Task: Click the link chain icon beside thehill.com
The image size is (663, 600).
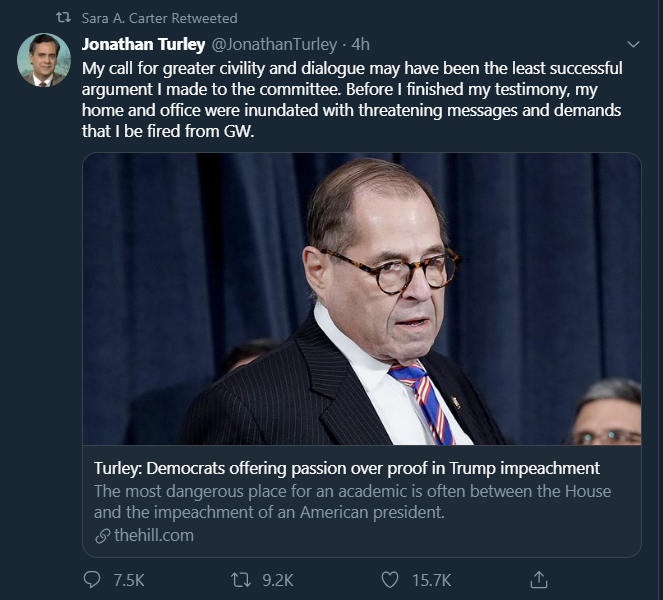Action: [x=101, y=535]
